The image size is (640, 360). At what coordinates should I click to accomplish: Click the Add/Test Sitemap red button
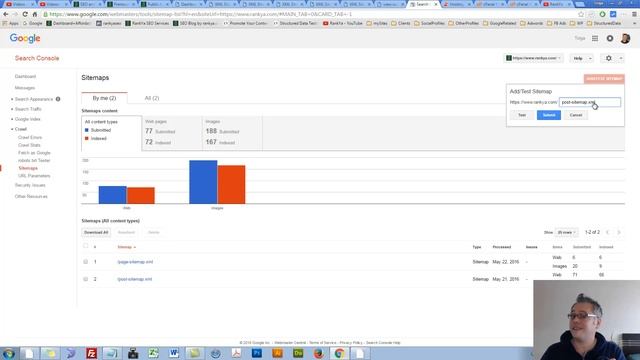[604, 79]
